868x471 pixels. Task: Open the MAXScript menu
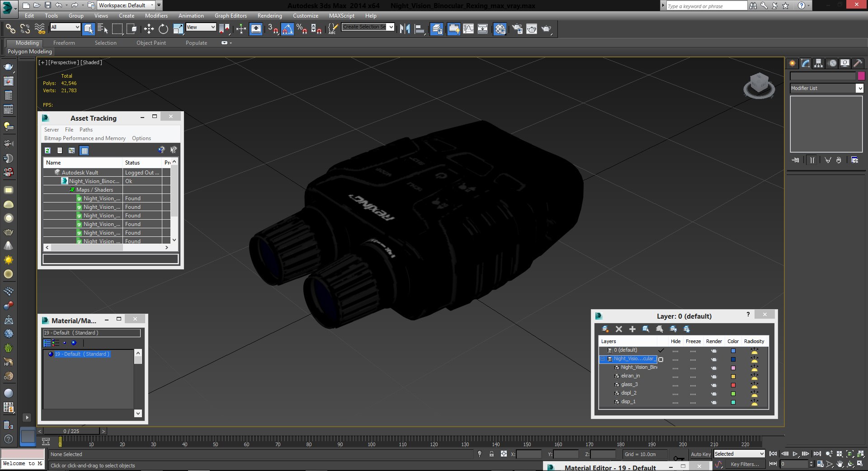[342, 16]
